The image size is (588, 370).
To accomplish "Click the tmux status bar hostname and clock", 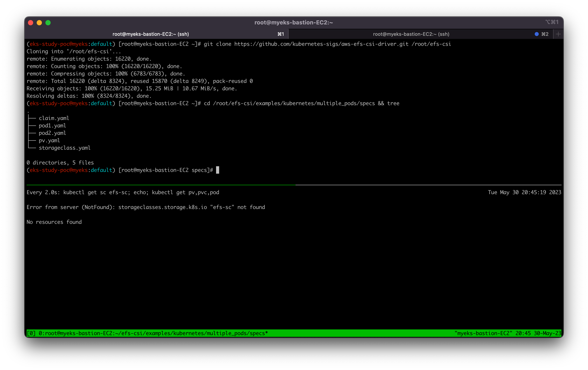I will coord(507,333).
